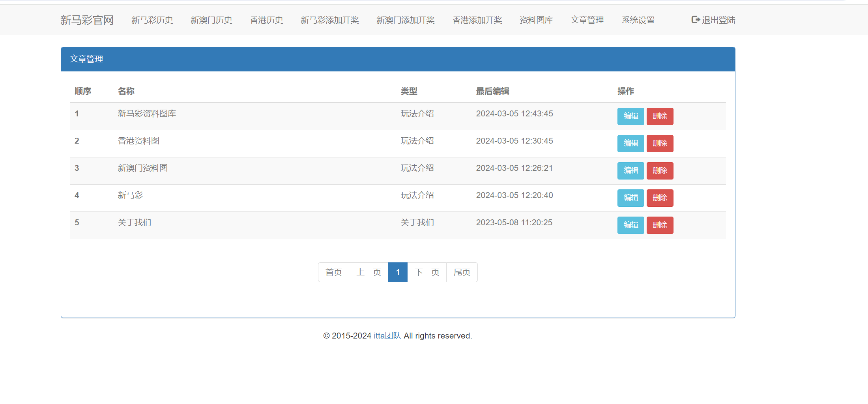Image resolution: width=868 pixels, height=404 pixels.
Task: Click the 名称 column header
Action: click(126, 91)
